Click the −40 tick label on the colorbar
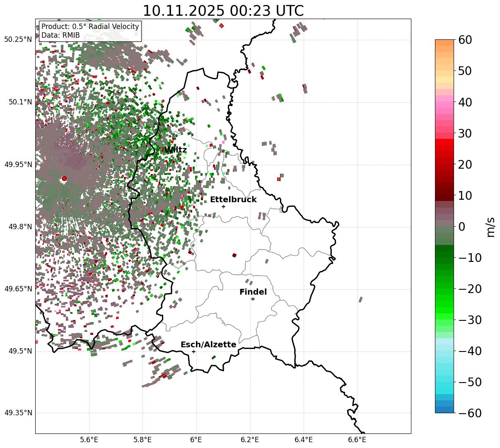The width and height of the screenshot is (500, 448). [x=470, y=351]
